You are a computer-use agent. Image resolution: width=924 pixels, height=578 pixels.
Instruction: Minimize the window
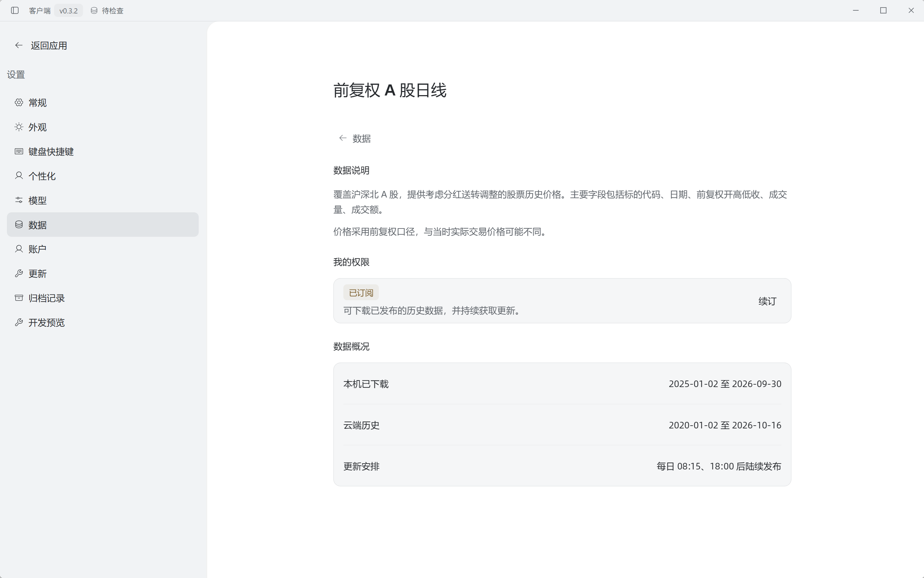tap(855, 10)
